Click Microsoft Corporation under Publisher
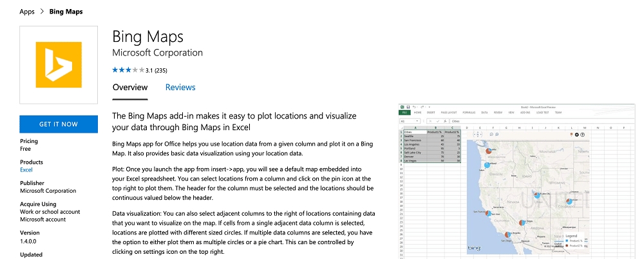The width and height of the screenshot is (644, 259). click(x=48, y=191)
